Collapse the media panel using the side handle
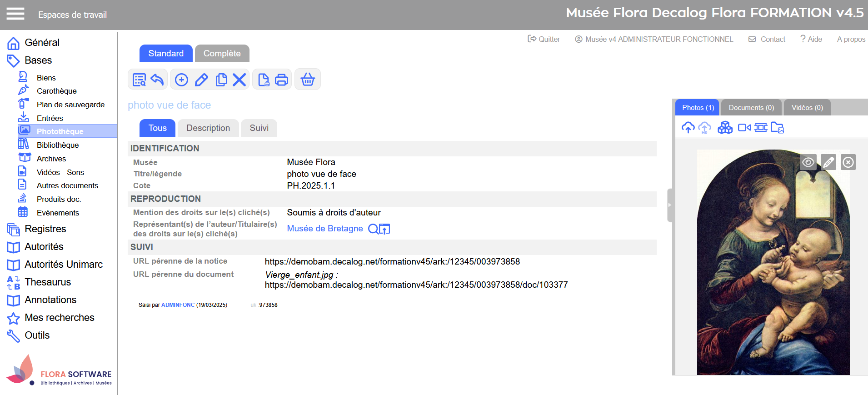The width and height of the screenshot is (868, 395). click(x=669, y=205)
